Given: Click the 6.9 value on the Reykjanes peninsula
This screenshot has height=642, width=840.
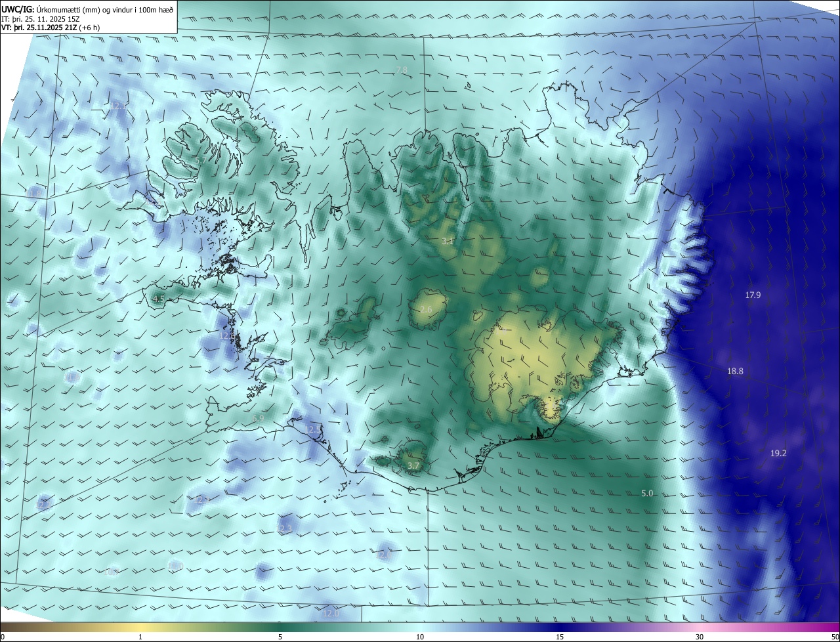Looking at the screenshot, I should (258, 418).
